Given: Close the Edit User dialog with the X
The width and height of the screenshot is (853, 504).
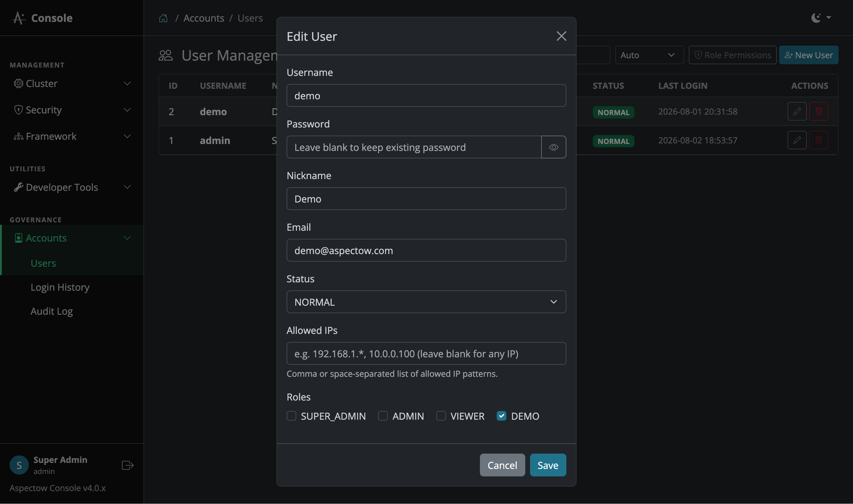Looking at the screenshot, I should 561,36.
